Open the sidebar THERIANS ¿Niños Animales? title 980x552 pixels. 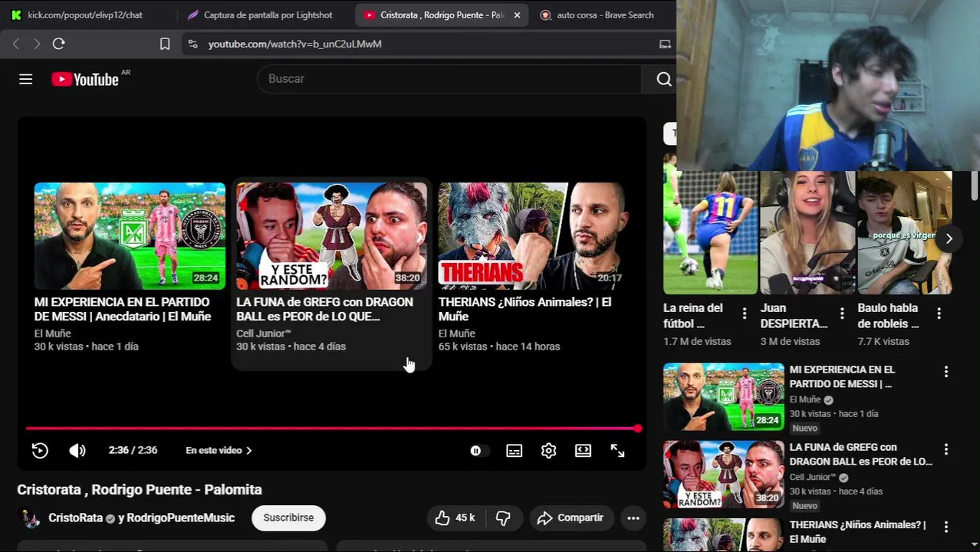[857, 532]
